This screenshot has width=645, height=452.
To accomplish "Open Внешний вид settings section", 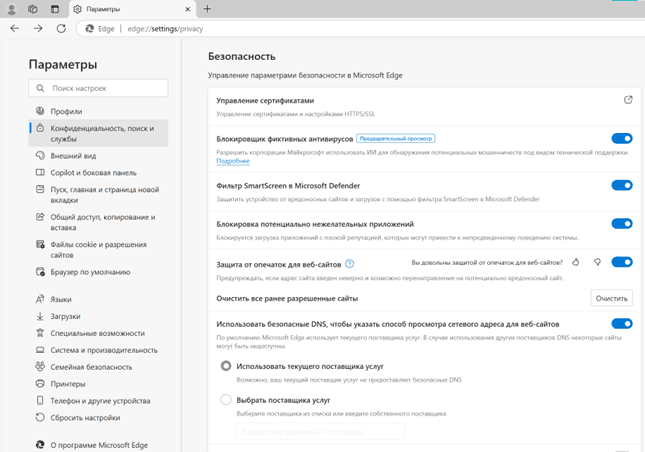I will point(73,156).
